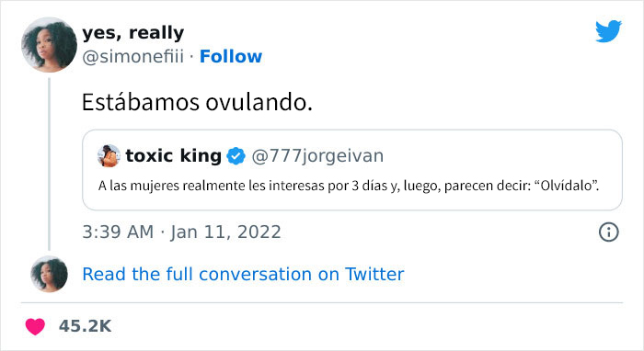Open the @777jorgeivan handle
The image size is (644, 351).
click(x=317, y=156)
